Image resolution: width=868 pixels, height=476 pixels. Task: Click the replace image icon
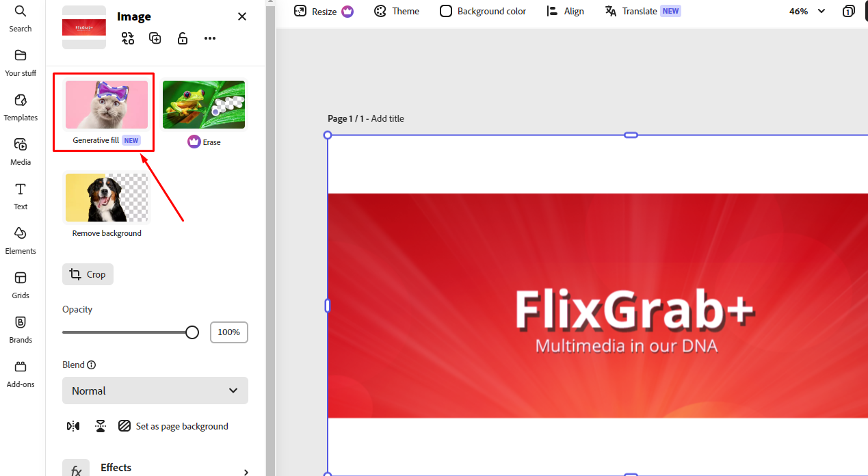click(x=128, y=38)
